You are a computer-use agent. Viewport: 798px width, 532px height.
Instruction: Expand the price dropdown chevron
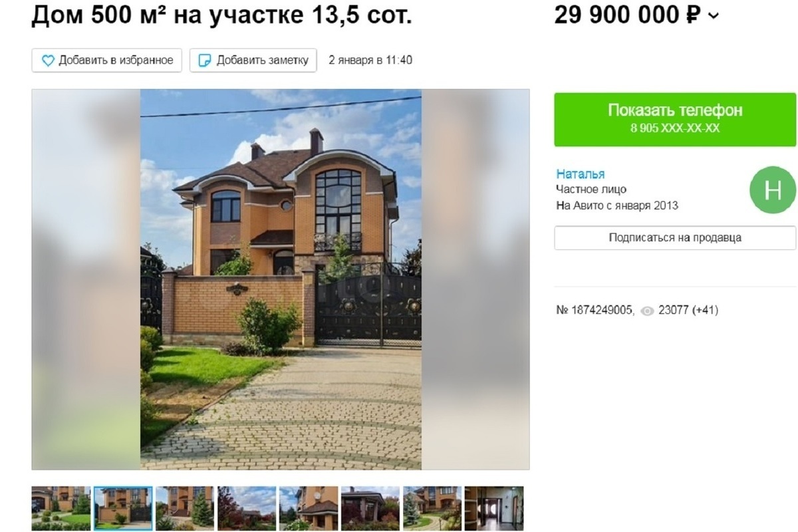pyautogui.click(x=713, y=16)
